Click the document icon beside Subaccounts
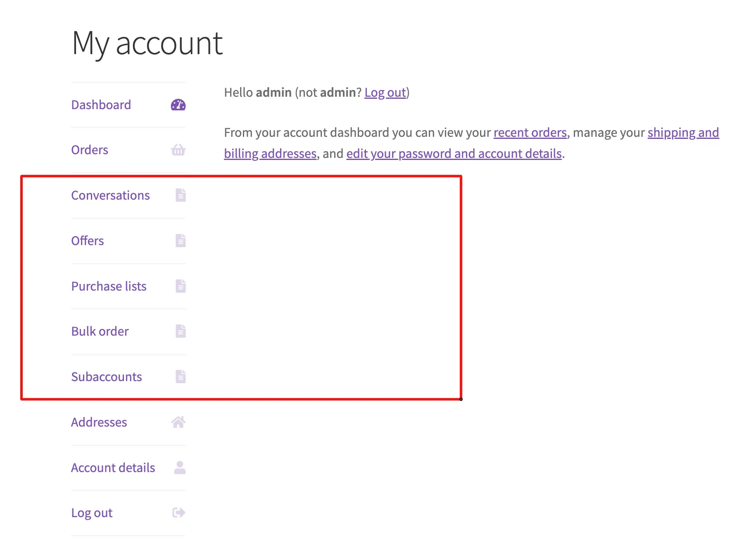The width and height of the screenshot is (756, 539). [181, 377]
